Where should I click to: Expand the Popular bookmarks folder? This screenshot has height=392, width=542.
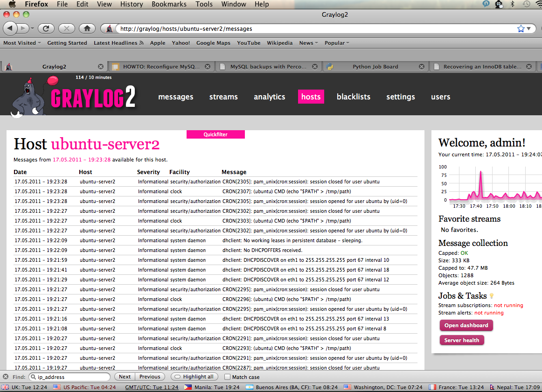click(x=337, y=43)
